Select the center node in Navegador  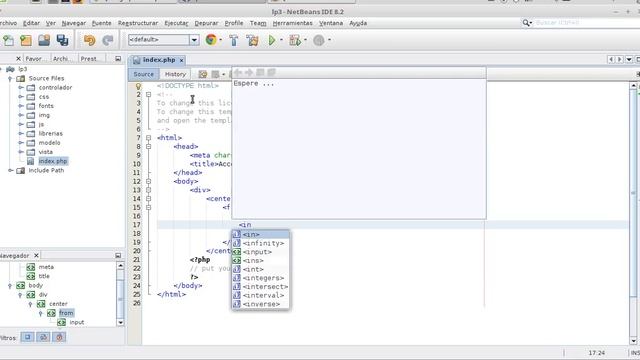click(58, 304)
